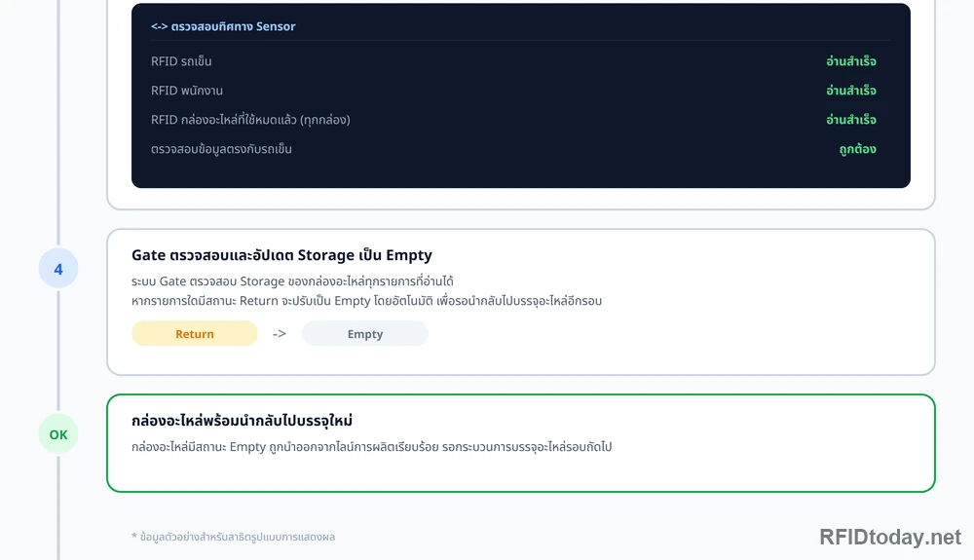Click heading 'กล่องอะไหล่พร้อมนำกลับไปบรรจุใหม่'
Screen dimensions: 974x560
(x=243, y=421)
